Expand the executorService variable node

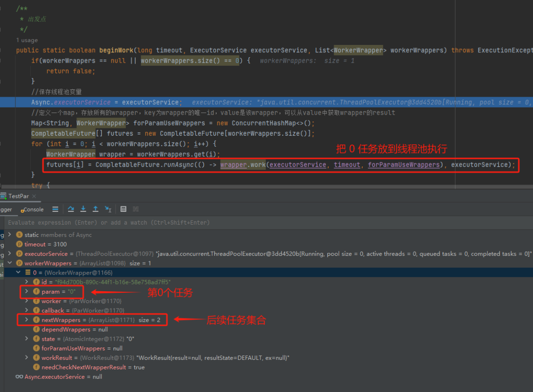(x=9, y=254)
